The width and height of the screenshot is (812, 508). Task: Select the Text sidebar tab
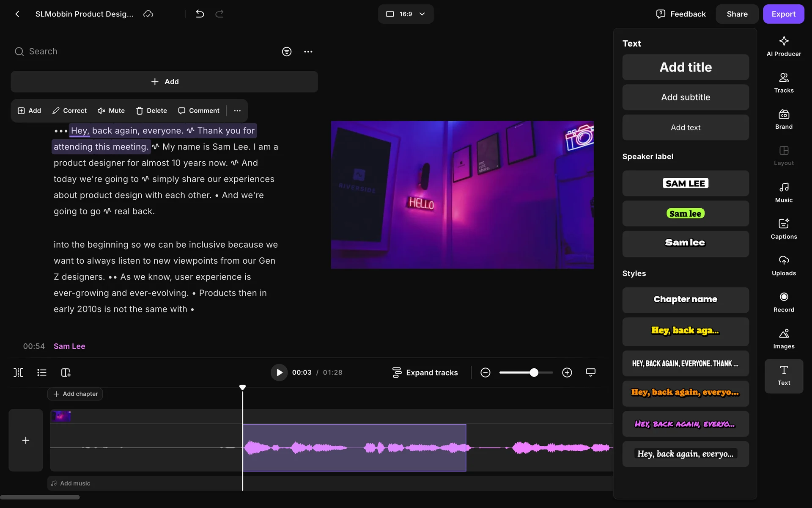[783, 375]
